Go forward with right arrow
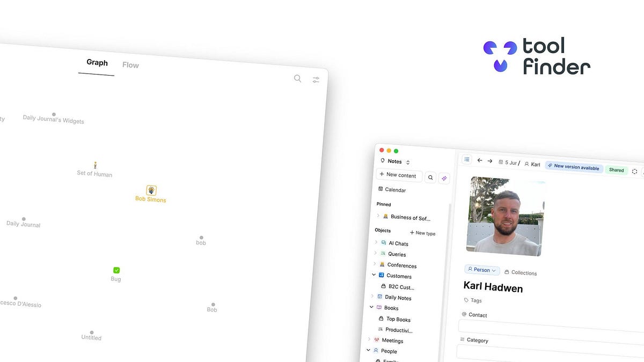 490,161
